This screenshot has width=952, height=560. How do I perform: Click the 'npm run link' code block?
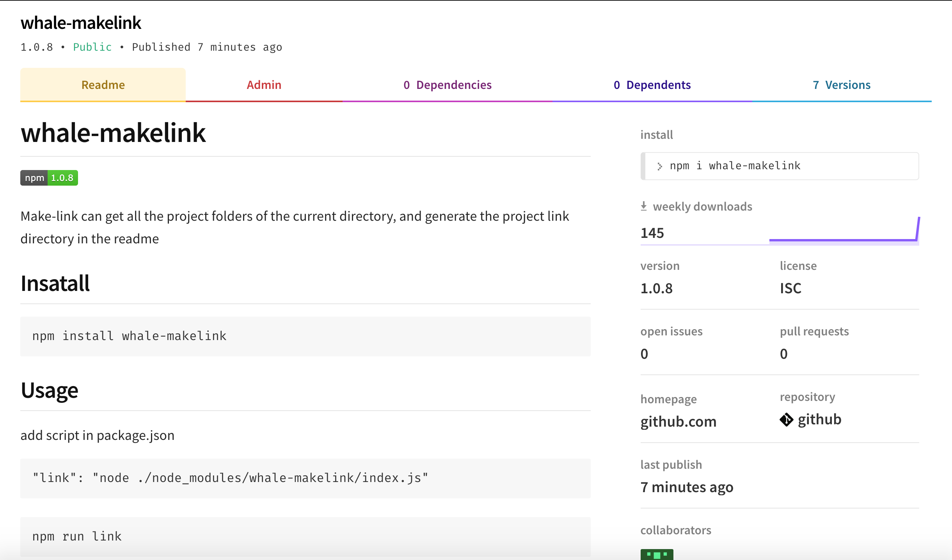(305, 537)
